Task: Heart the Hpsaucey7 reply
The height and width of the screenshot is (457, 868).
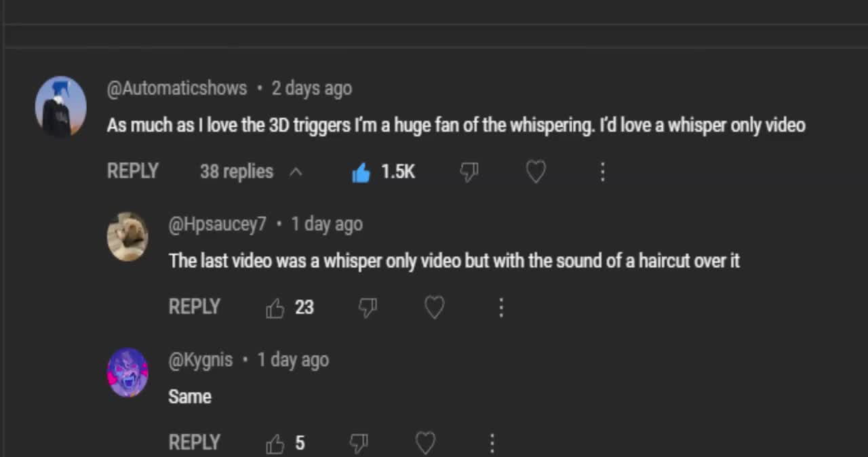Action: click(x=434, y=308)
